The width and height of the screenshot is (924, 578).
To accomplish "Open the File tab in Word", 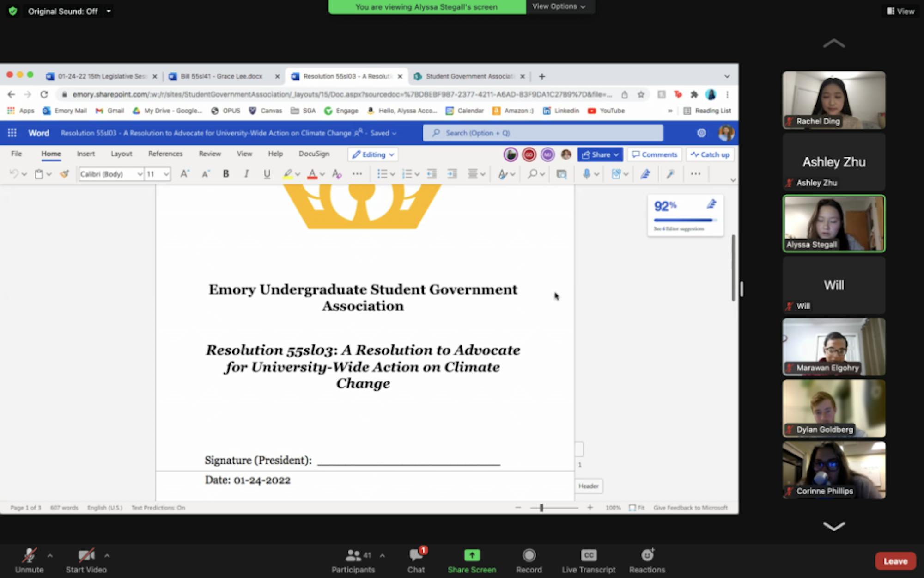I will click(x=17, y=154).
